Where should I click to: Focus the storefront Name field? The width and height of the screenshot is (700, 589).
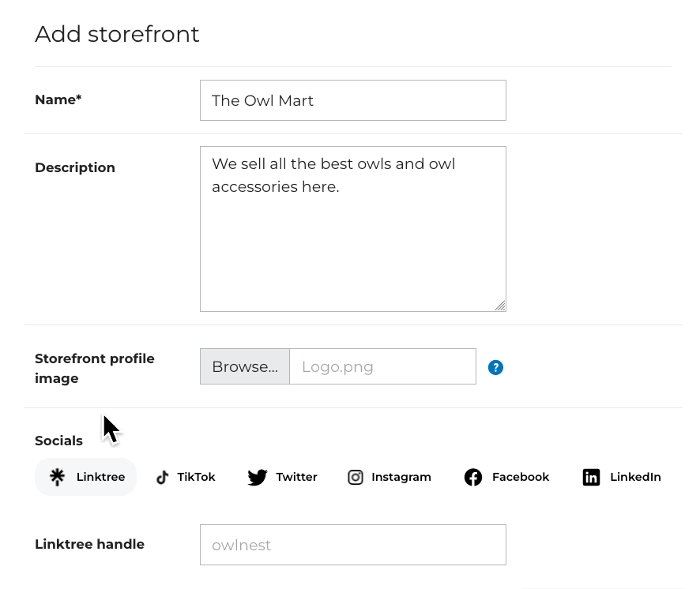pyautogui.click(x=352, y=100)
